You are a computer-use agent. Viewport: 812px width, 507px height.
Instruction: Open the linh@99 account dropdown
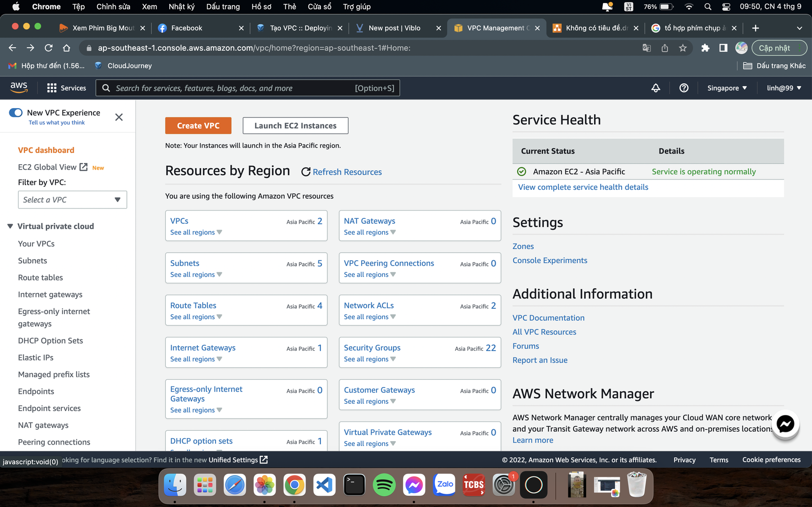[x=784, y=88]
